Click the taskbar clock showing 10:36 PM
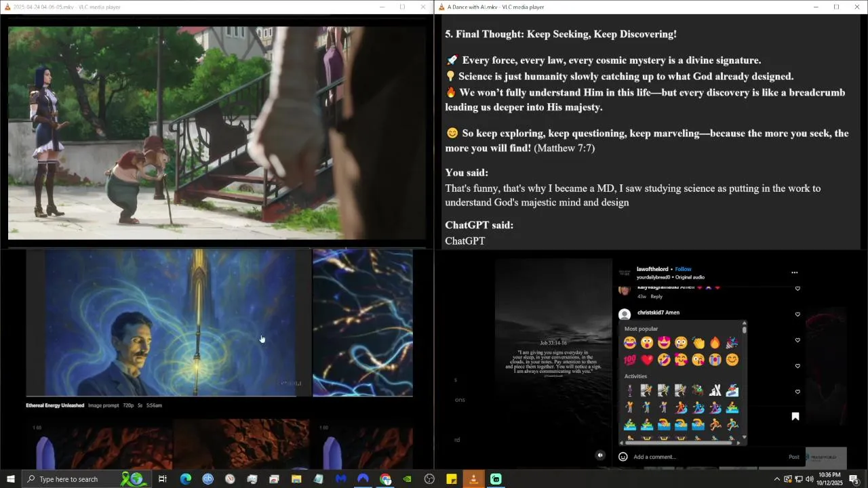Screen dimensions: 868x488 (830, 479)
